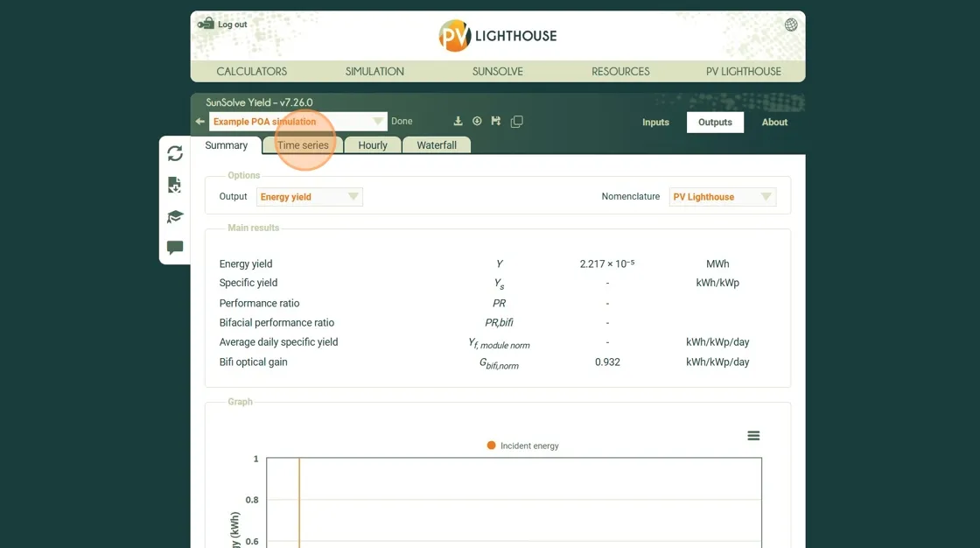Click the duplicate simulation icon
The height and width of the screenshot is (548, 980).
coord(516,122)
